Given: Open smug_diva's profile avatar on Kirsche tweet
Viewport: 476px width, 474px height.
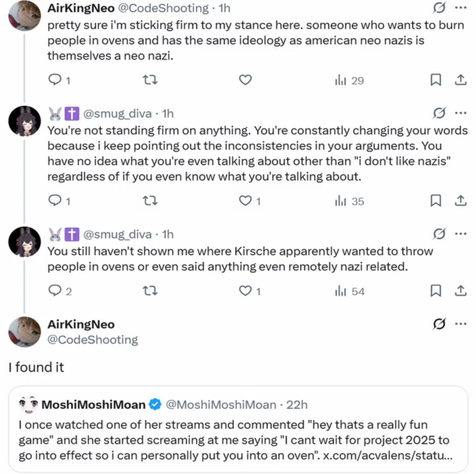Looking at the screenshot, I should (x=24, y=242).
